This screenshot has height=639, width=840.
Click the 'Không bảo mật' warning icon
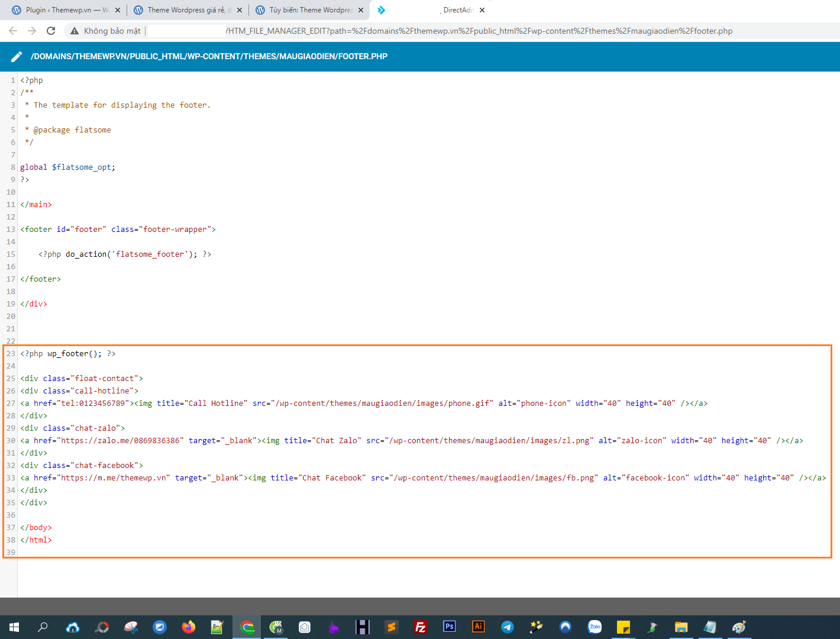click(x=74, y=30)
